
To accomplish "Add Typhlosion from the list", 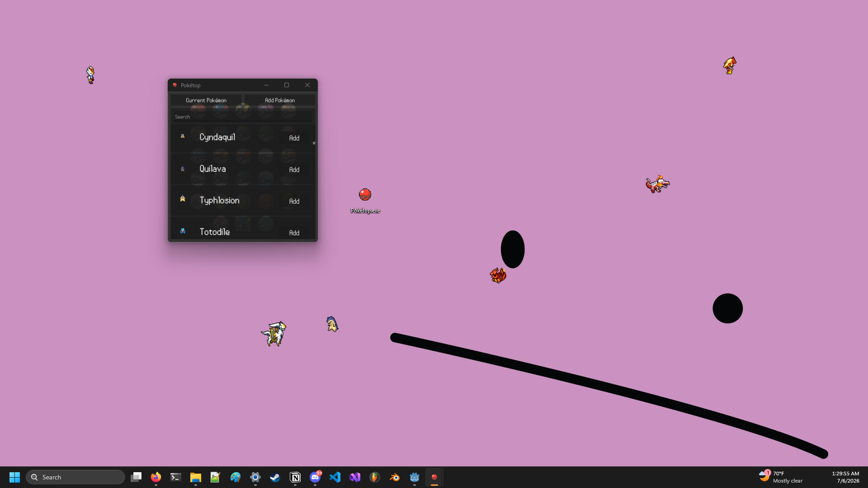I will click(294, 201).
